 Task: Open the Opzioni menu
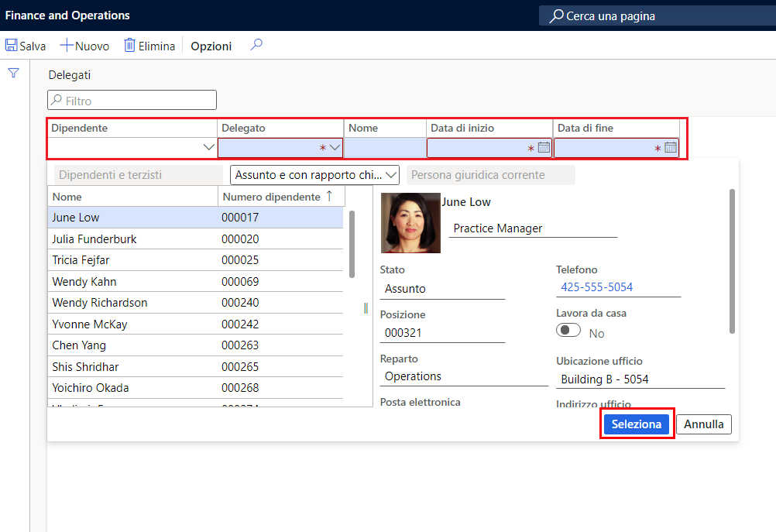tap(211, 46)
